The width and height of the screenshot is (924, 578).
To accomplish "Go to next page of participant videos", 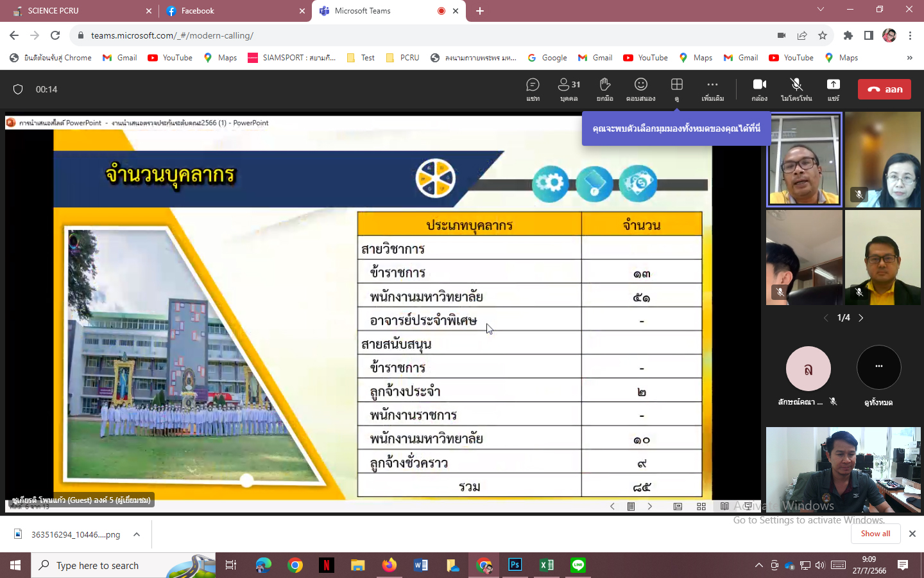I will point(861,318).
